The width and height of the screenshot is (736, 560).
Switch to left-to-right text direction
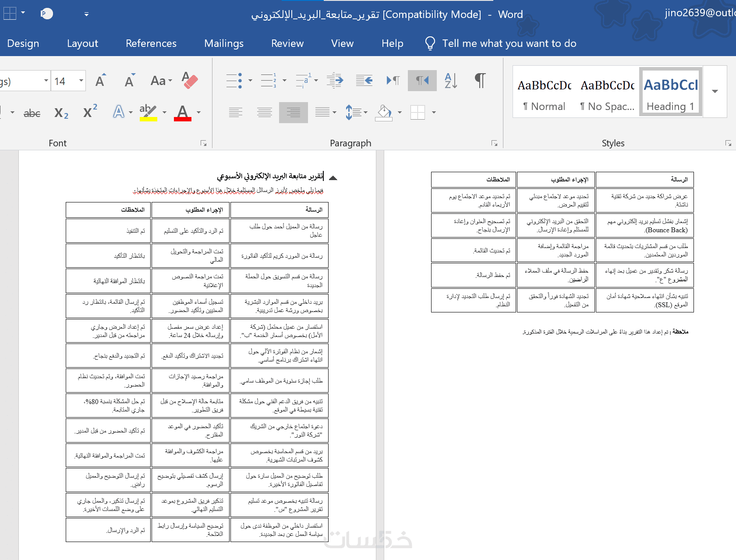click(x=393, y=81)
